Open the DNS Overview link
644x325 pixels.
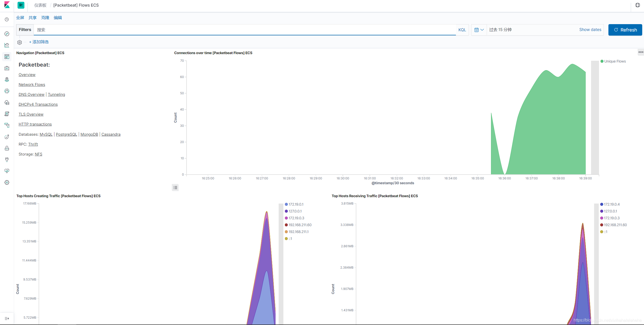click(32, 94)
